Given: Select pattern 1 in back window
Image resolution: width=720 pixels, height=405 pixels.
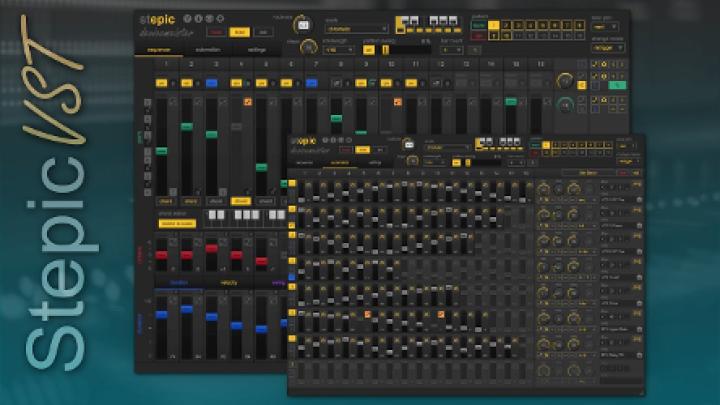Looking at the screenshot, I should pos(494,25).
